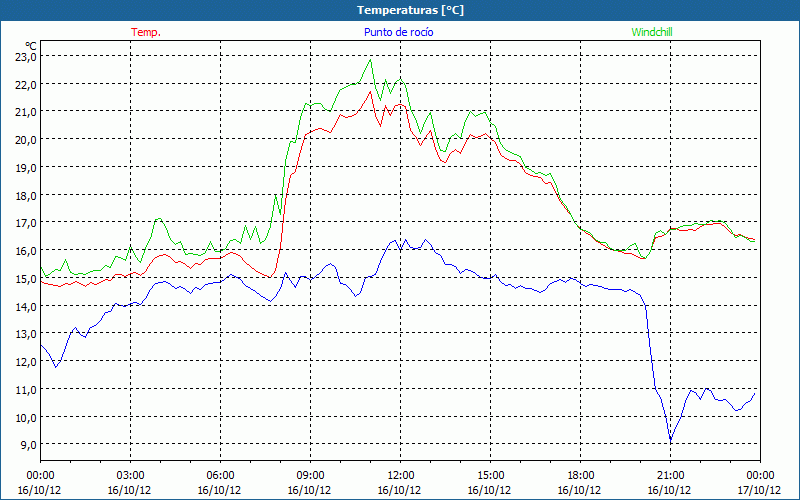The width and height of the screenshot is (800, 500).
Task: Click the 15:00 time axis label
Action: [x=490, y=476]
